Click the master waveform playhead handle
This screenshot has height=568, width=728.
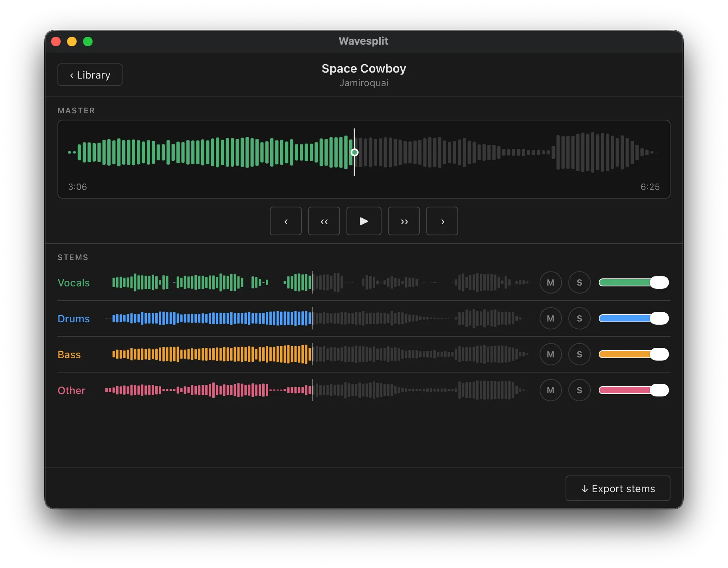pos(354,152)
